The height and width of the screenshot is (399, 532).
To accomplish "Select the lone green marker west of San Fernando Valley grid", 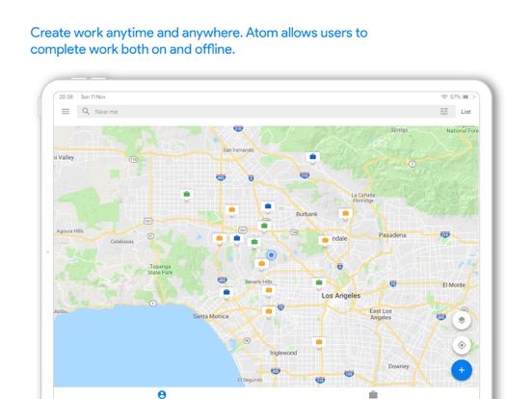I will (x=186, y=195).
